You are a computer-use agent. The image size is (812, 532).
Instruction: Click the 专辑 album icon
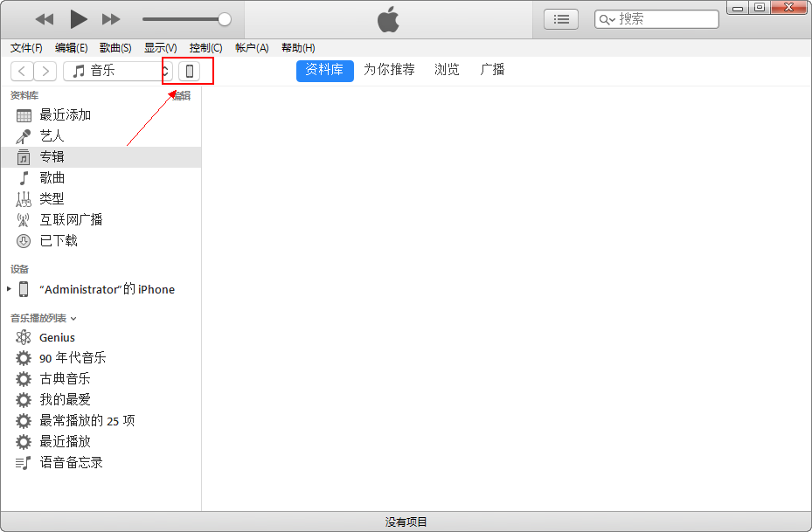[24, 157]
